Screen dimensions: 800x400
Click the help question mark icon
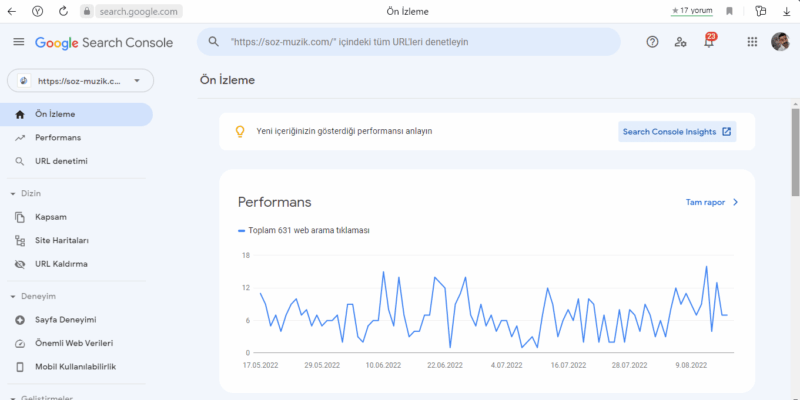653,42
